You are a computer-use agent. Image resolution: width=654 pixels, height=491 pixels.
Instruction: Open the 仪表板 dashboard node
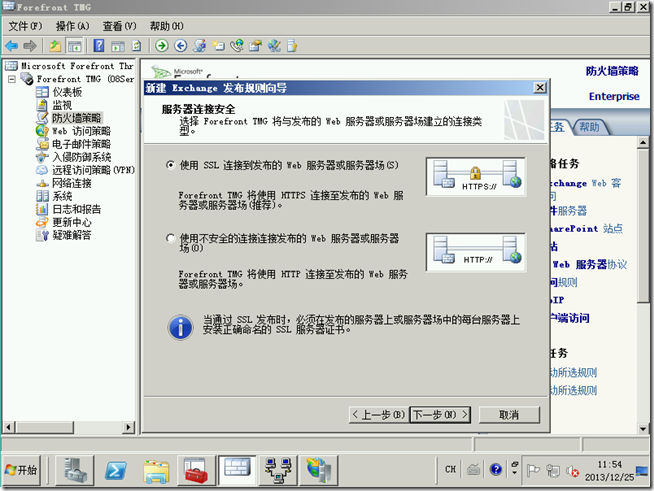(x=67, y=92)
